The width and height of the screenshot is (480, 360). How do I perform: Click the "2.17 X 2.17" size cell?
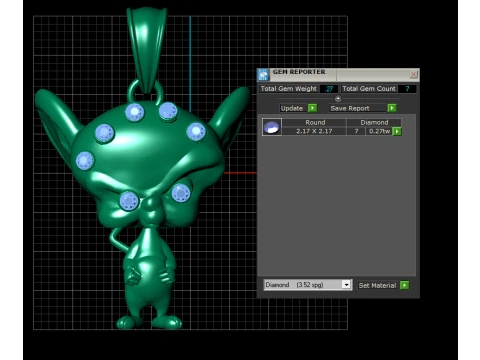pyautogui.click(x=314, y=131)
